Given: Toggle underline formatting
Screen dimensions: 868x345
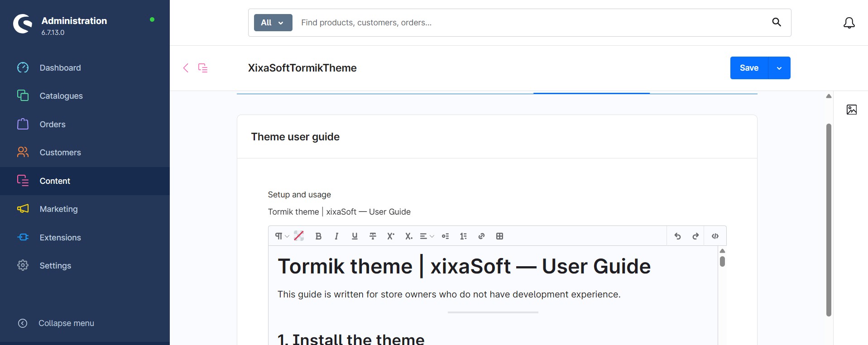Looking at the screenshot, I should (355, 236).
